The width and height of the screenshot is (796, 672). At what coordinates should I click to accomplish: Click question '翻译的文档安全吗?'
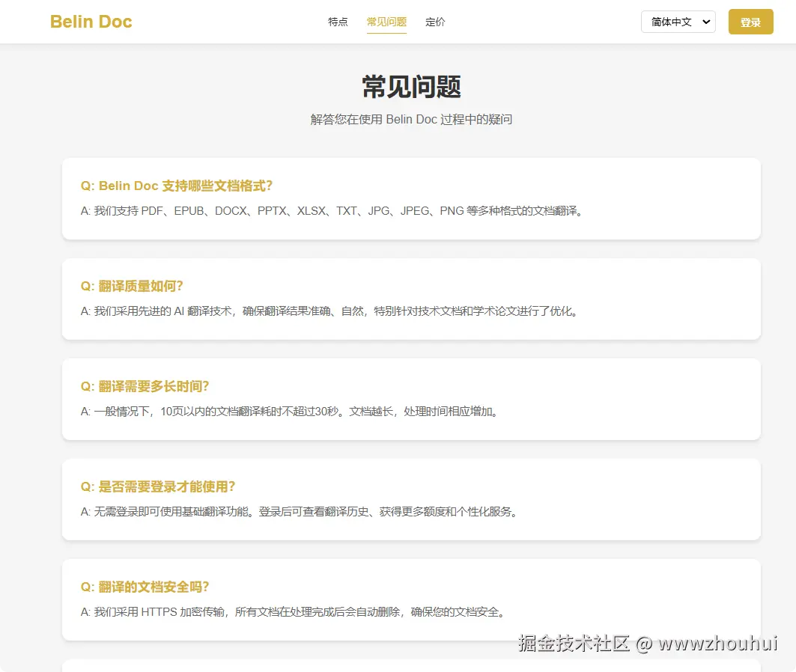tap(145, 587)
